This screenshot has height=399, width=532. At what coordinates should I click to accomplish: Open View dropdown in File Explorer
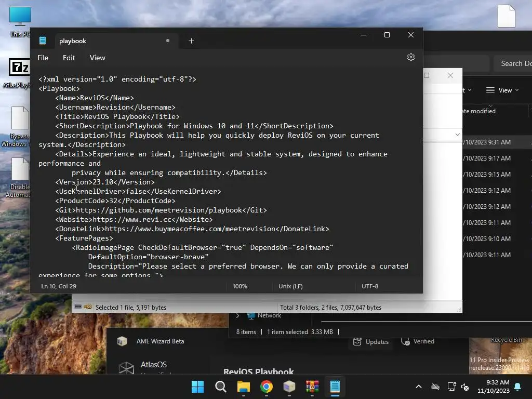click(503, 90)
